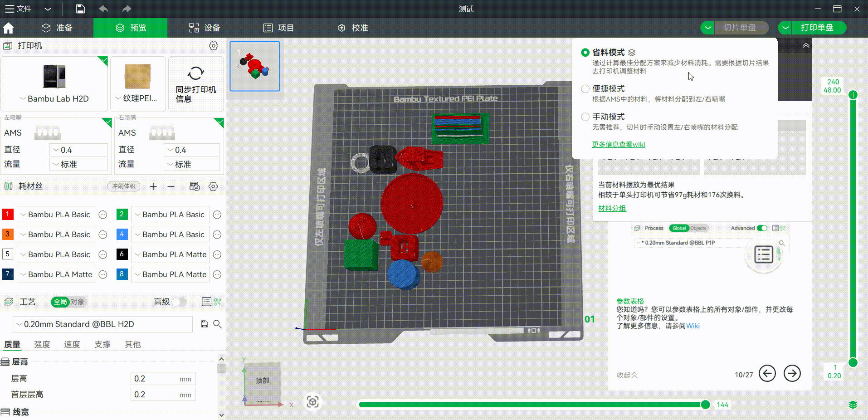Open dropdown arrow beside 打印单盘
Viewport: 868px width, 420px height.
click(x=785, y=28)
